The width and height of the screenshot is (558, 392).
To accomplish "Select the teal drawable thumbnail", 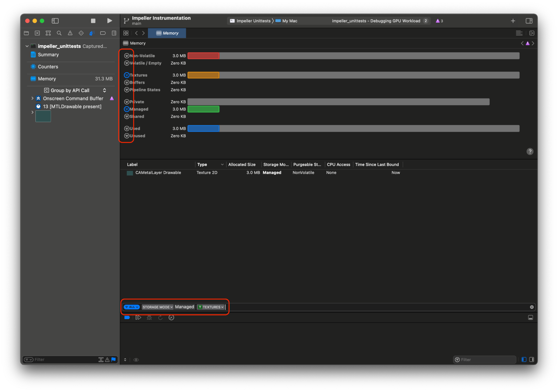I will [43, 116].
